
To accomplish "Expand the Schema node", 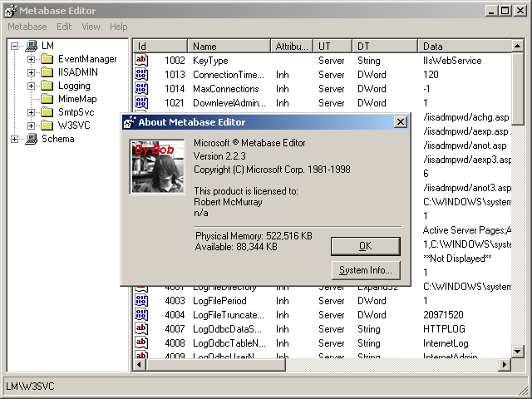I will (x=14, y=139).
